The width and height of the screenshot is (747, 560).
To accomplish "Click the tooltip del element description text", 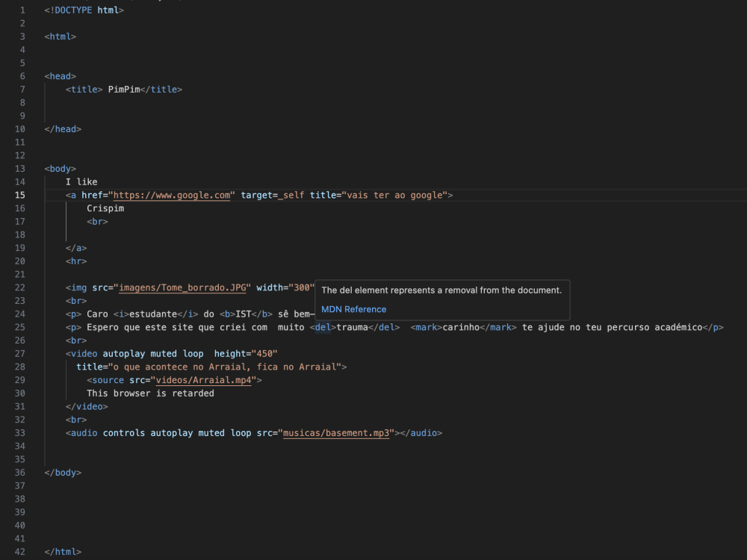I will [x=441, y=290].
